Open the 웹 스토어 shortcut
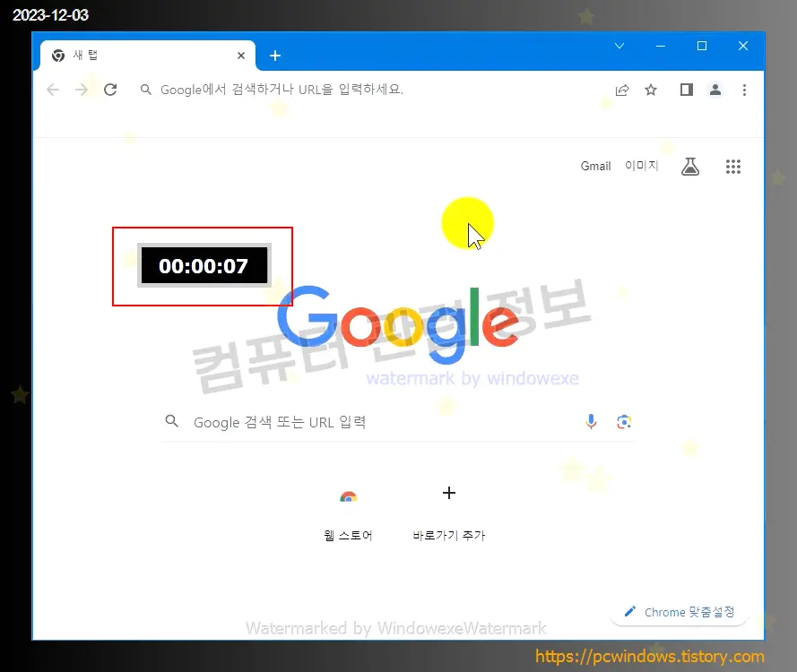The width and height of the screenshot is (797, 672). [x=348, y=513]
